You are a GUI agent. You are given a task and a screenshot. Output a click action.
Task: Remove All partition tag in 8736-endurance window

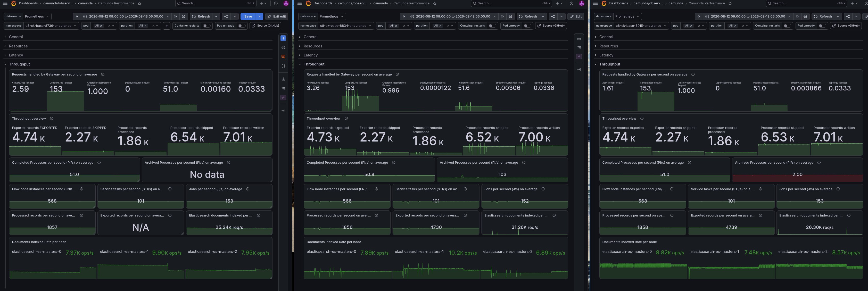[x=146, y=26]
